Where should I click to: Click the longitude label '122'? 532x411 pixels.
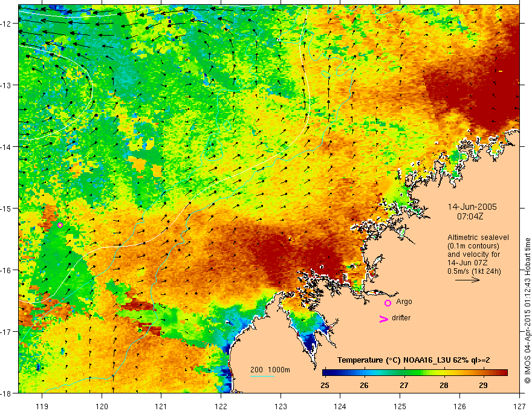pyautogui.click(x=221, y=406)
